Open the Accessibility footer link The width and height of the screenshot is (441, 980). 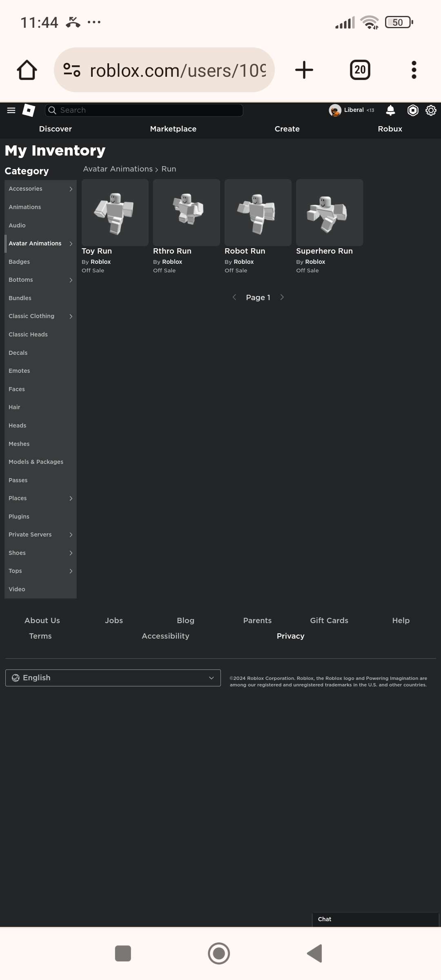[165, 636]
